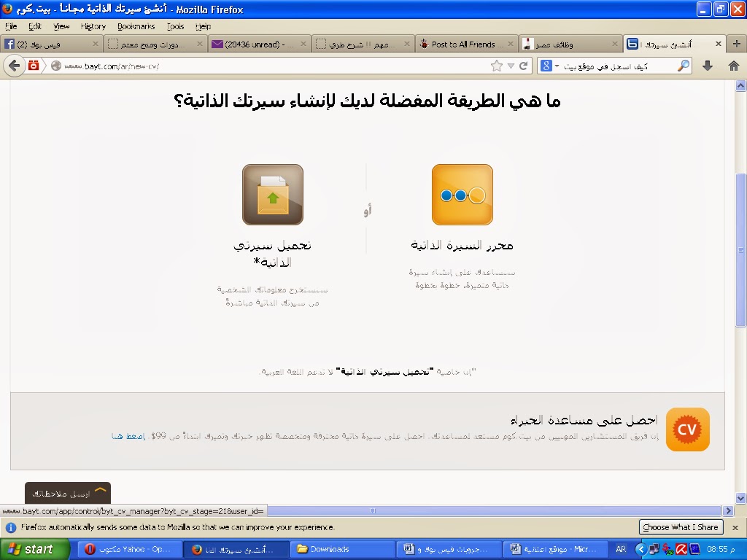
Task: Click the orange CV experts badge
Action: coord(687,429)
